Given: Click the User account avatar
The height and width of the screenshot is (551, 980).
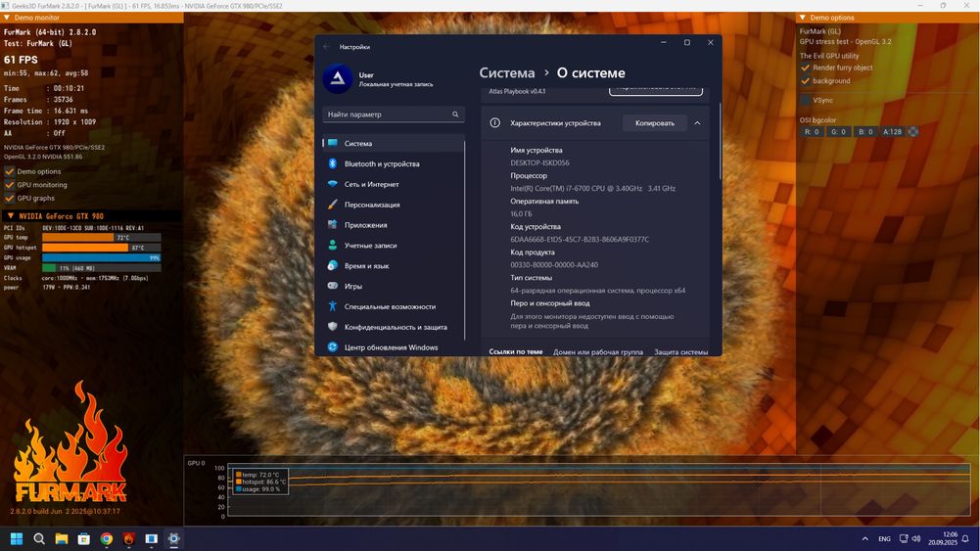Looking at the screenshot, I should tap(338, 78).
